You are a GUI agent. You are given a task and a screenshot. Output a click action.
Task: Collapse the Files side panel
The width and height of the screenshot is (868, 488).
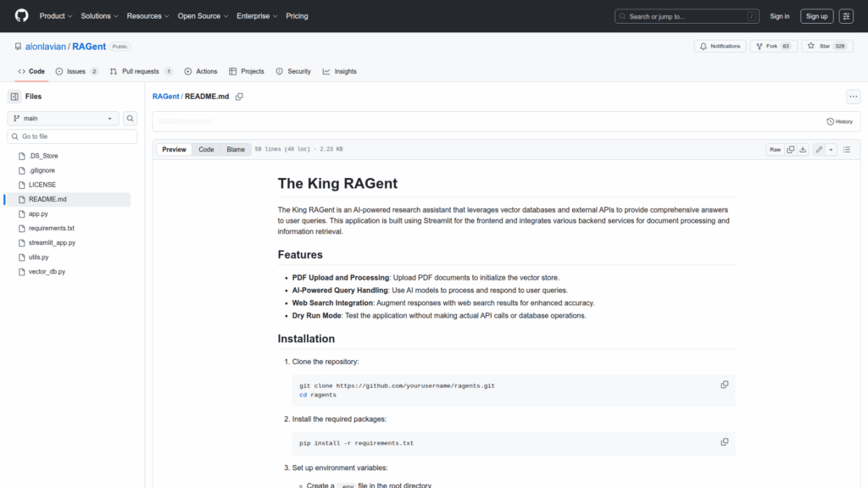(x=14, y=97)
